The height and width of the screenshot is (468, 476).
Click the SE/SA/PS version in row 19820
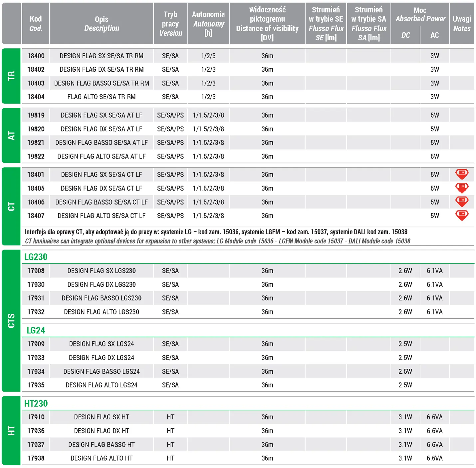(170, 129)
